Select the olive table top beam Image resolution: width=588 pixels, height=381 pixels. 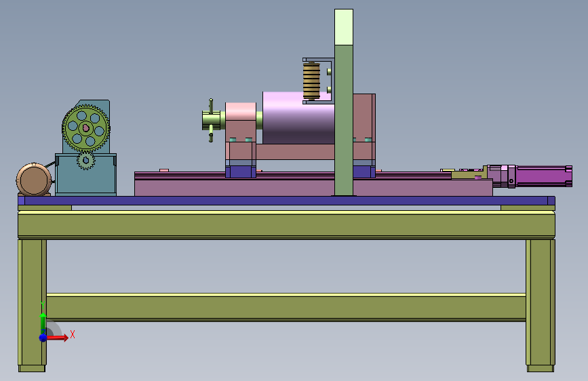coord(286,224)
